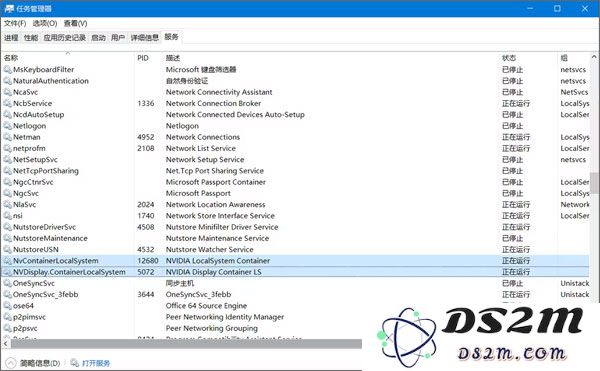Click the Peer Networking Identity Manager description
Image resolution: width=600 pixels, height=371 pixels.
(x=225, y=317)
